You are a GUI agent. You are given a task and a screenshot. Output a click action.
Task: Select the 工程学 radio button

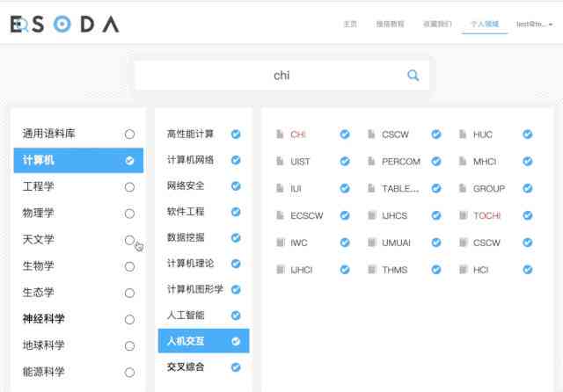click(x=129, y=187)
